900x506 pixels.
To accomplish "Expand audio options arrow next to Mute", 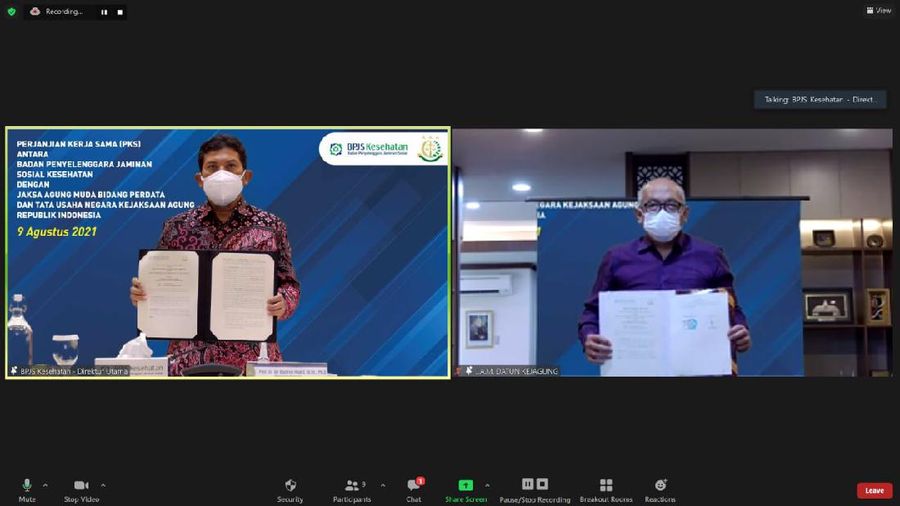I will click(x=45, y=485).
